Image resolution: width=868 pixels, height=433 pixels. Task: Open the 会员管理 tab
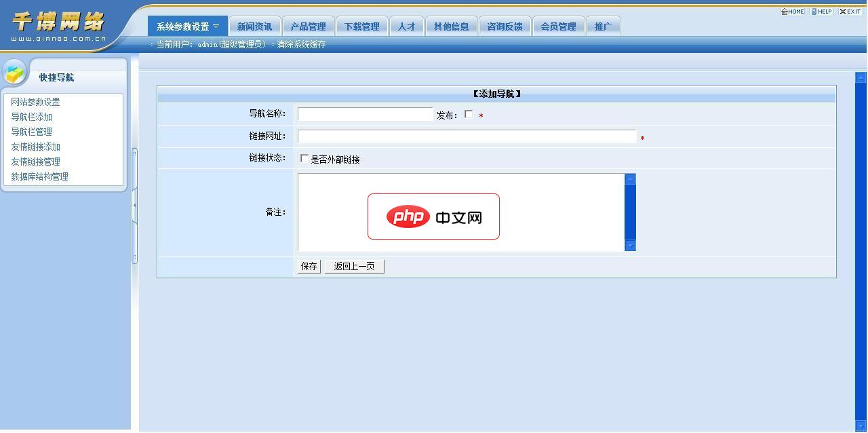coord(558,26)
